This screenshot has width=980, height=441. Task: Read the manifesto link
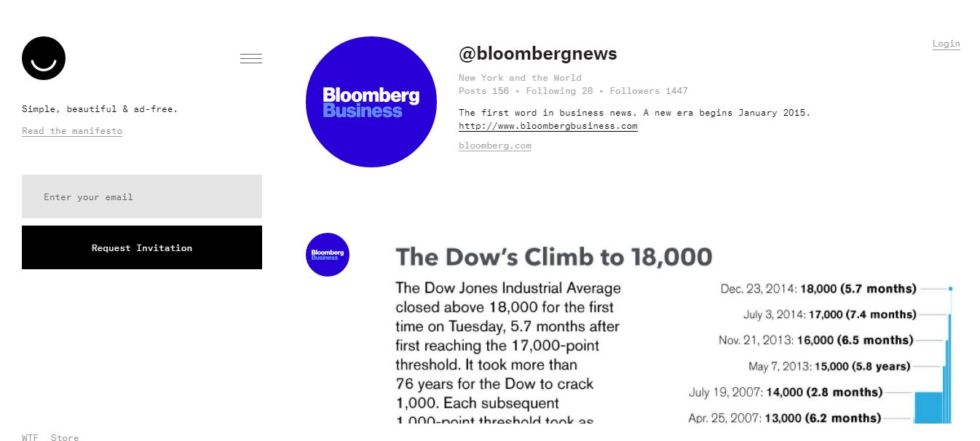tap(72, 131)
